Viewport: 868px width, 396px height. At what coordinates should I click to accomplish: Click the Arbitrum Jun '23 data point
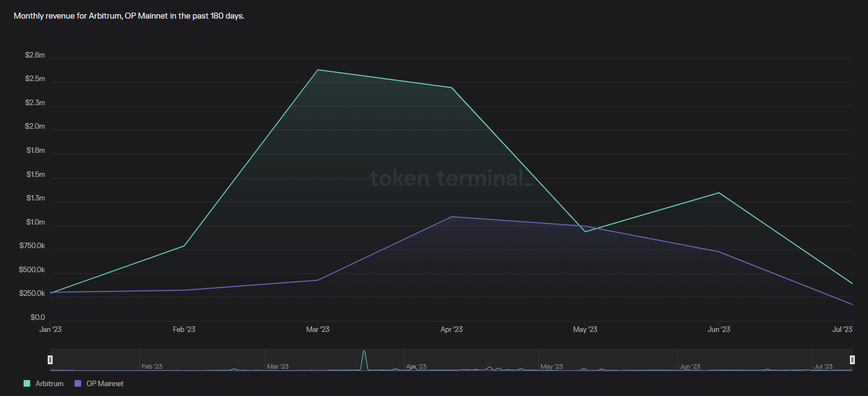pos(719,193)
